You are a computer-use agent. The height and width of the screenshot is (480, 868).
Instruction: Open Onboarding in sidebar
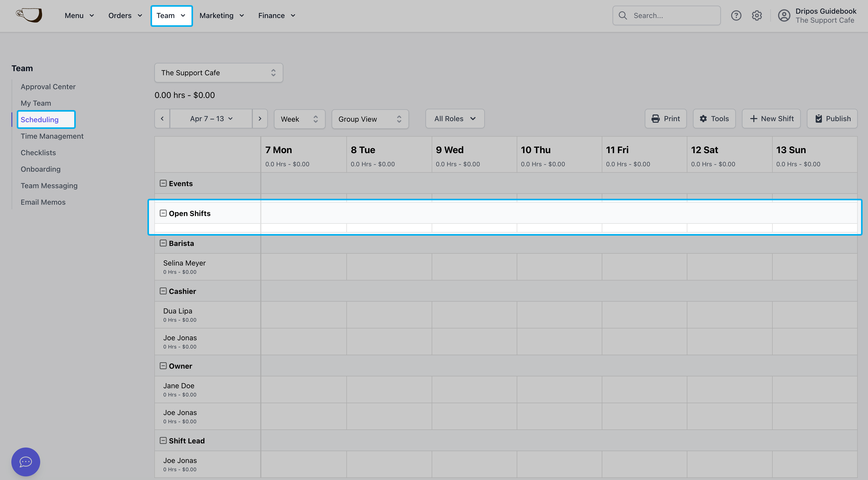coord(41,169)
